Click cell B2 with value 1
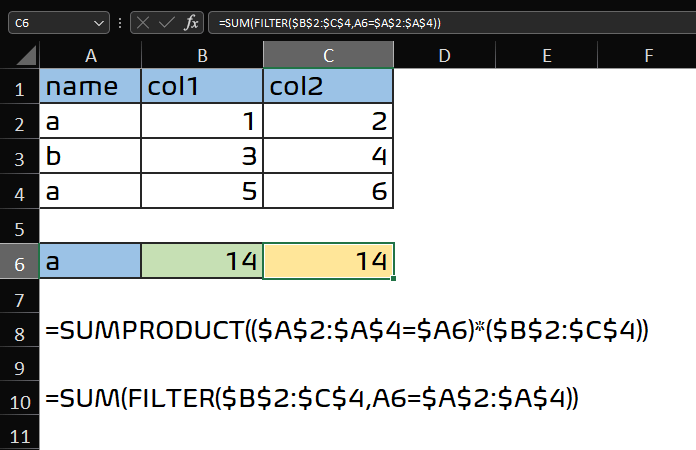 tap(202, 121)
